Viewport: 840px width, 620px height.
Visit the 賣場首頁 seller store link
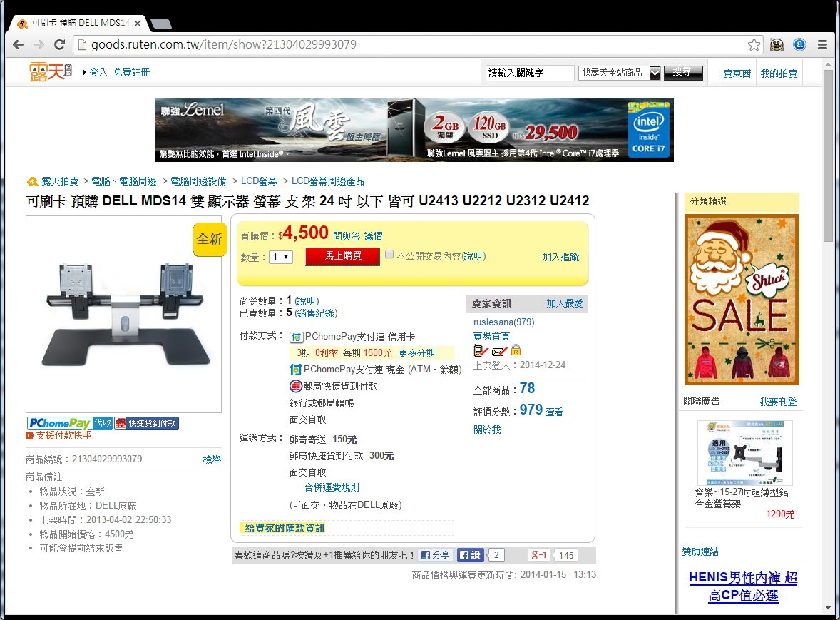(492, 336)
